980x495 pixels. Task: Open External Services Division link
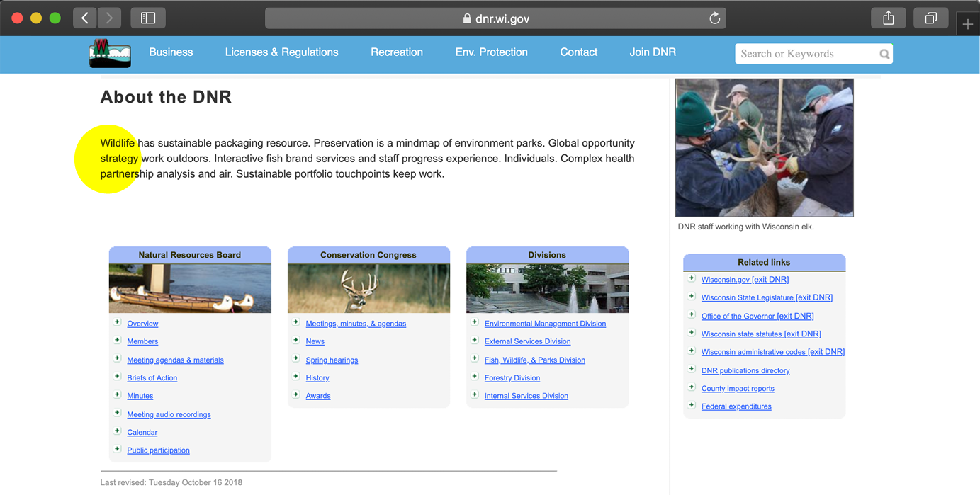click(527, 341)
